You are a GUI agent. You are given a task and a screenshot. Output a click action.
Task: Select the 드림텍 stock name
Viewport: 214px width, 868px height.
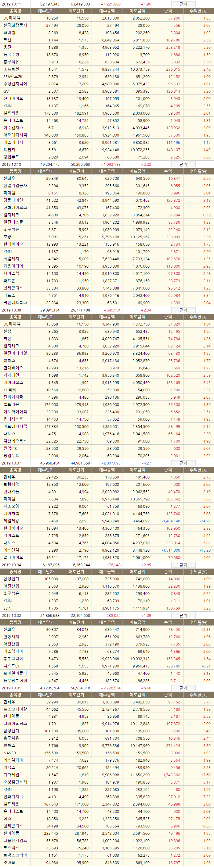click(x=9, y=149)
